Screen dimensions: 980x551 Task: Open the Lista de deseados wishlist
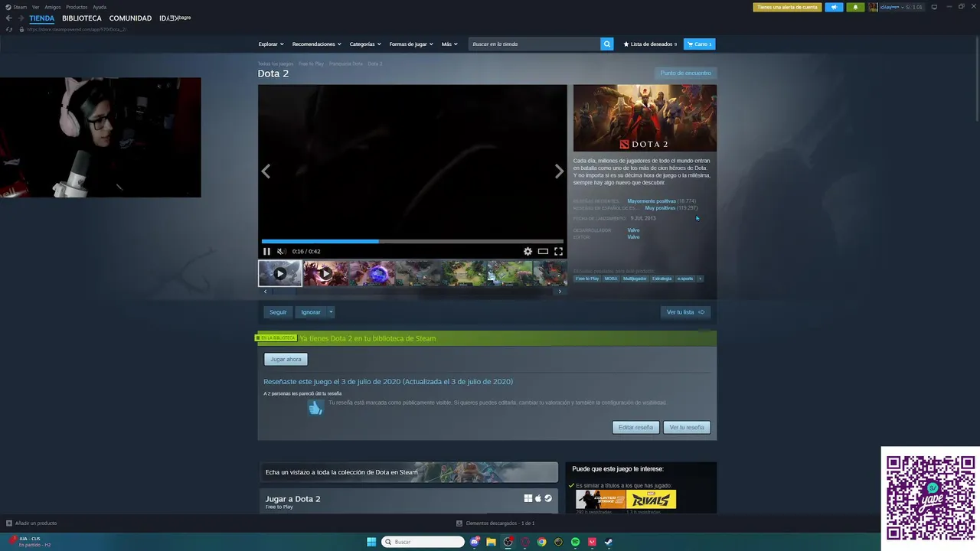(x=650, y=44)
